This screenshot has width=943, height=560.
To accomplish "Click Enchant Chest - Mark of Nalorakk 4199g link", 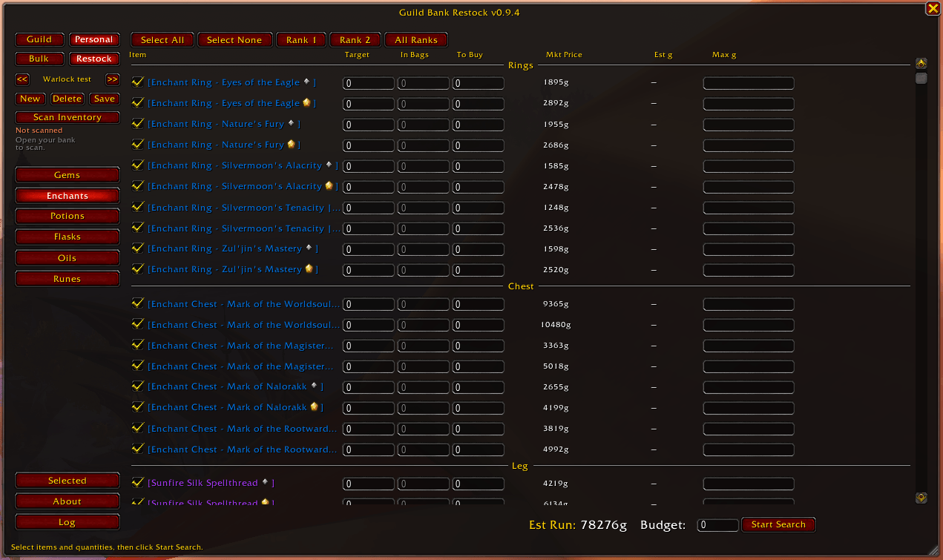I will pos(235,407).
